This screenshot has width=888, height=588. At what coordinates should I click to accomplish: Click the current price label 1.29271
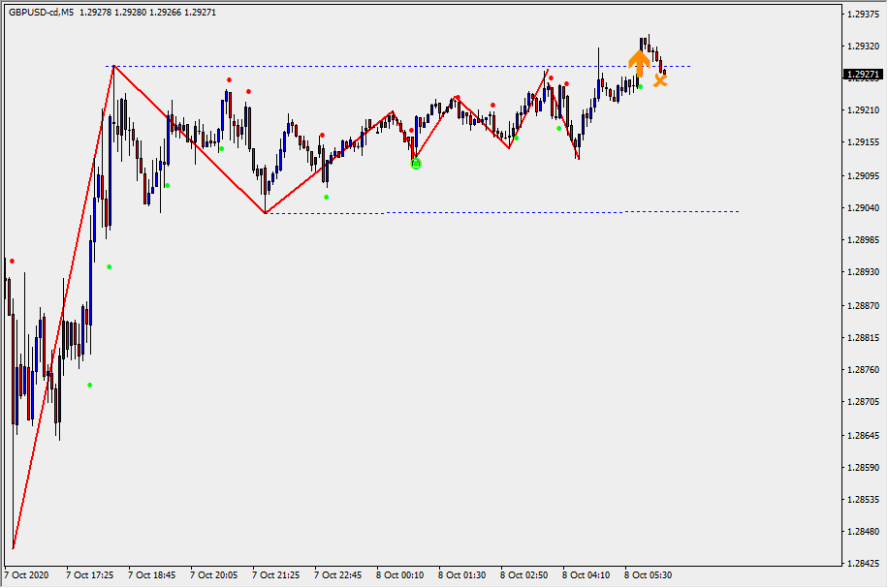[x=862, y=75]
